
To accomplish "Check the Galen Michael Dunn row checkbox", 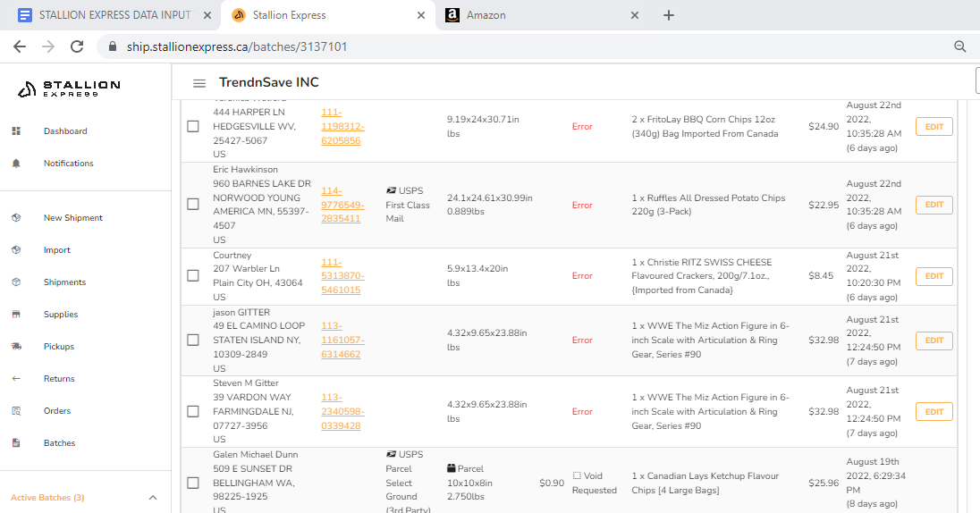I will point(193,483).
